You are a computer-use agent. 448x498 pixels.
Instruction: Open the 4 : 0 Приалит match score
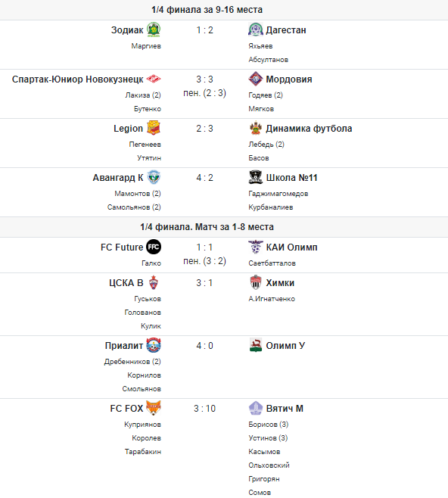tap(205, 346)
